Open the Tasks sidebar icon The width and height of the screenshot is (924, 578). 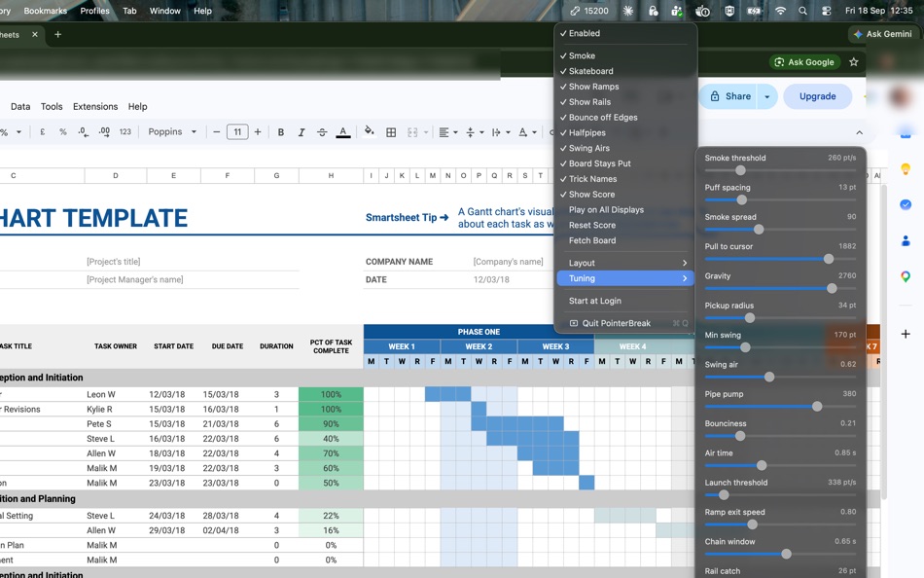[906, 204]
